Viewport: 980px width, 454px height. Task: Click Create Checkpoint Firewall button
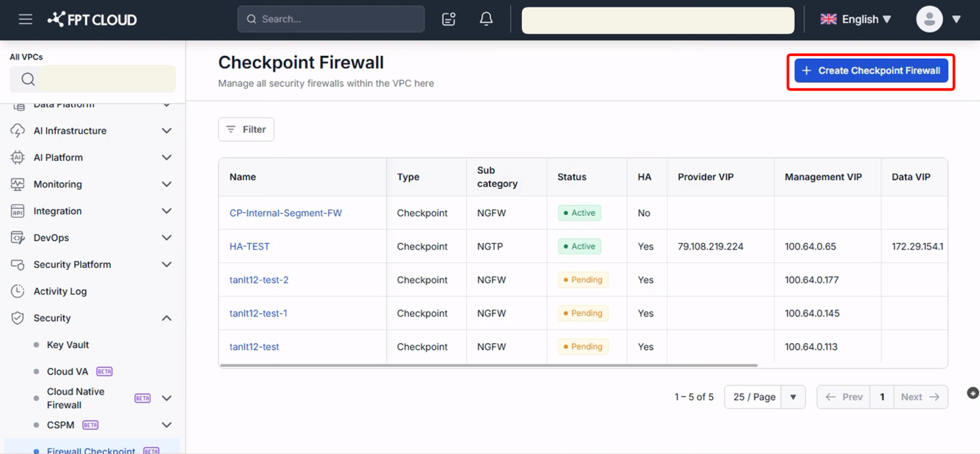point(871,71)
